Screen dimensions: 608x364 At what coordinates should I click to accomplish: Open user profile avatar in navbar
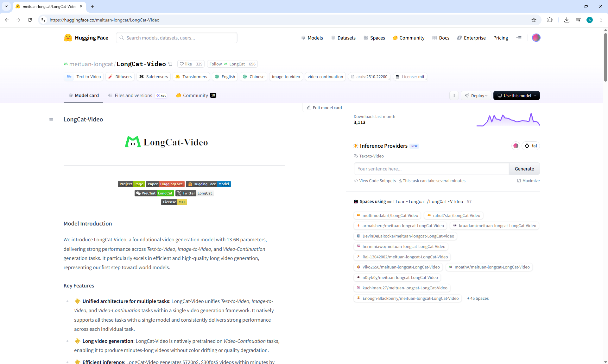pyautogui.click(x=536, y=38)
